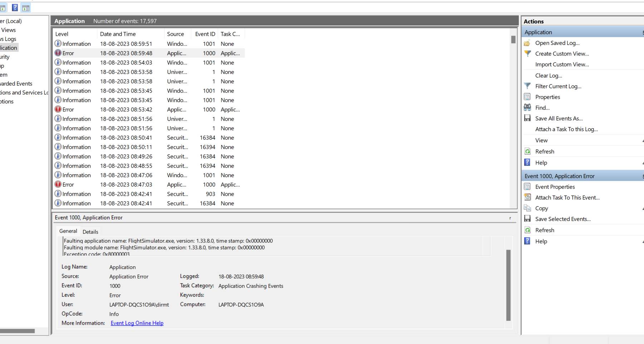Click the Find binoculars icon
Screen dimensions: 644x344
tap(527, 108)
